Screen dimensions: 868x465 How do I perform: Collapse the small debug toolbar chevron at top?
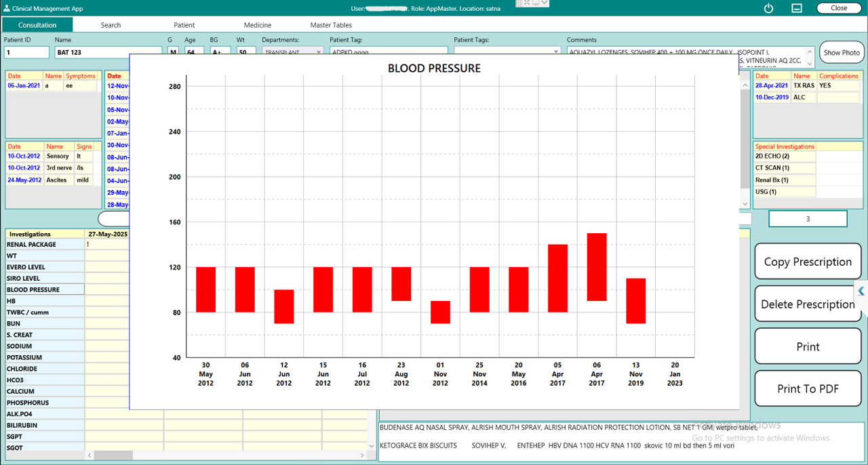pos(545,3)
